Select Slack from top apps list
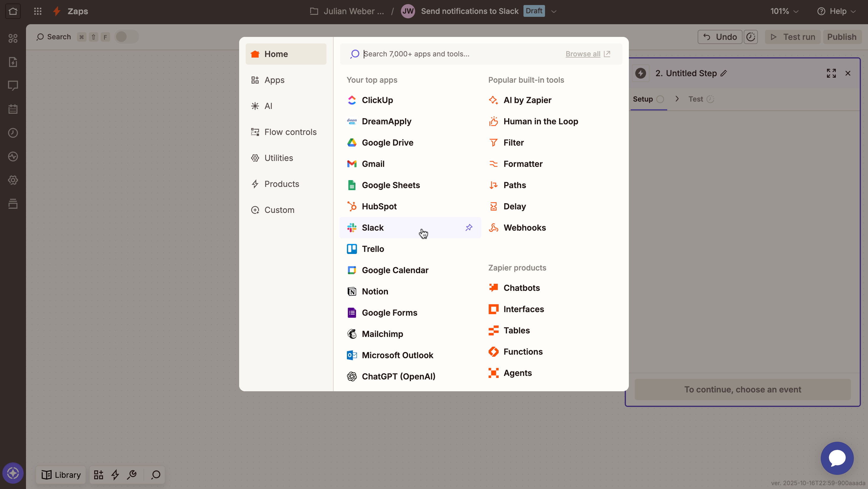868x489 pixels. (x=410, y=227)
